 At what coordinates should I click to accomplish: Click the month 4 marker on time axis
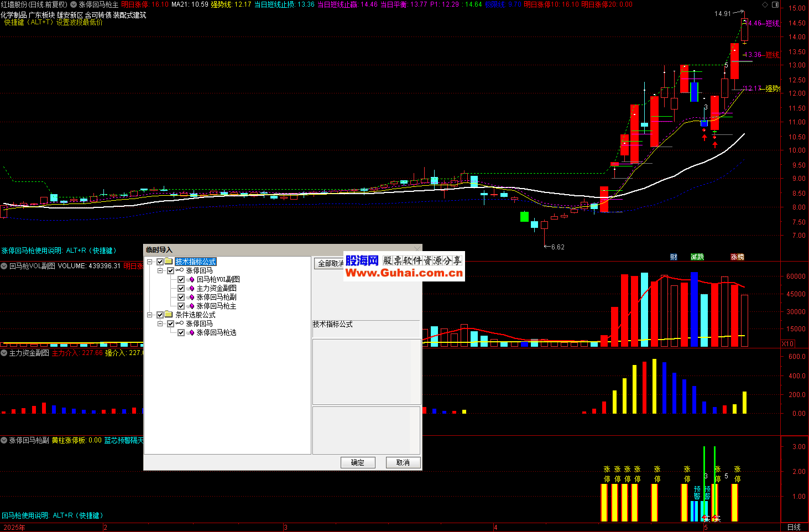495,527
